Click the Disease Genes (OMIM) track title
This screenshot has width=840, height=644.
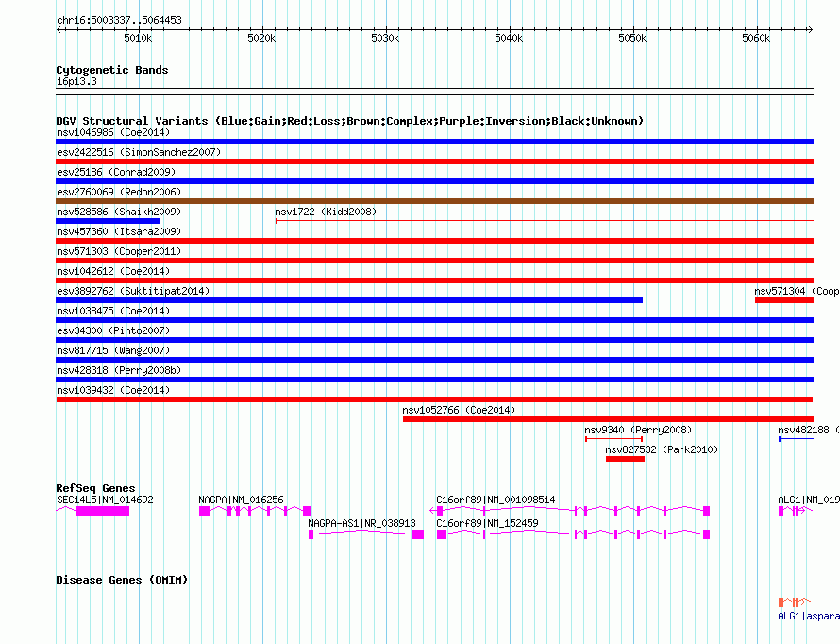click(122, 580)
